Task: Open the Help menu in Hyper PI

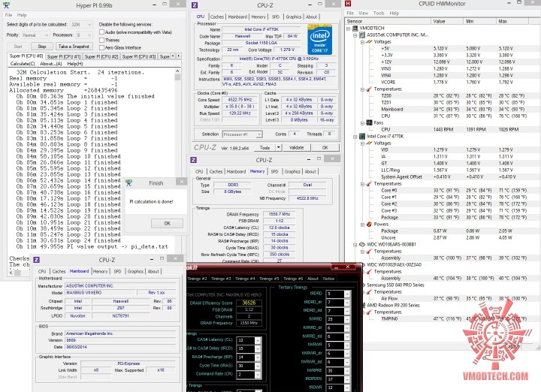Action: pyautogui.click(x=22, y=15)
